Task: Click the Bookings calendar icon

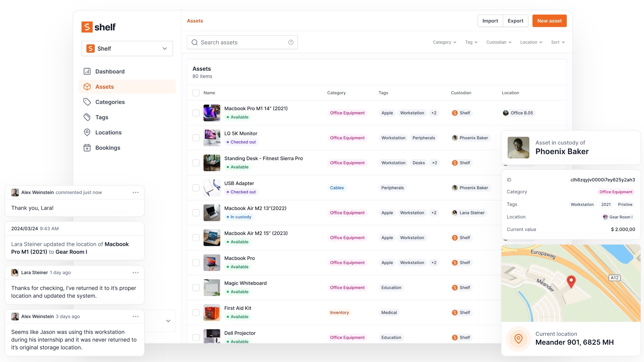Action: (x=87, y=148)
